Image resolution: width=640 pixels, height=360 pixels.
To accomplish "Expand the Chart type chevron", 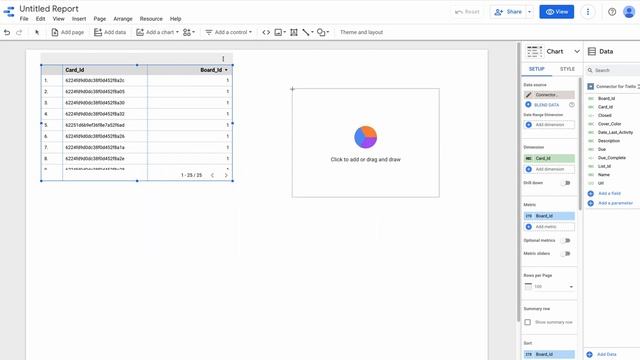I will point(577,51).
